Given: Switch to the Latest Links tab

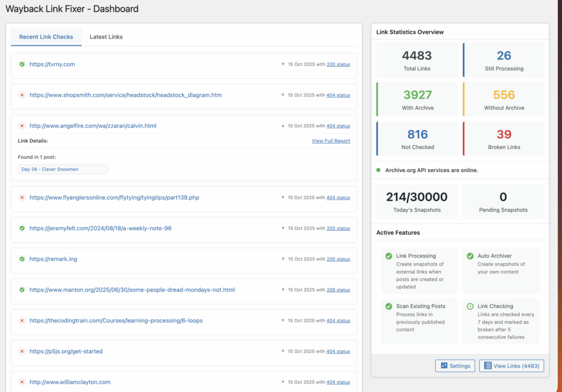Looking at the screenshot, I should point(106,37).
